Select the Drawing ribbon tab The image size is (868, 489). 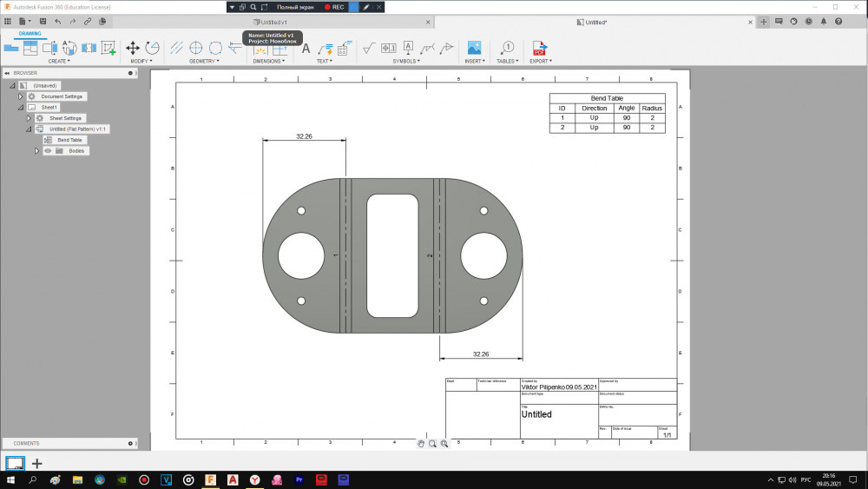tap(30, 34)
